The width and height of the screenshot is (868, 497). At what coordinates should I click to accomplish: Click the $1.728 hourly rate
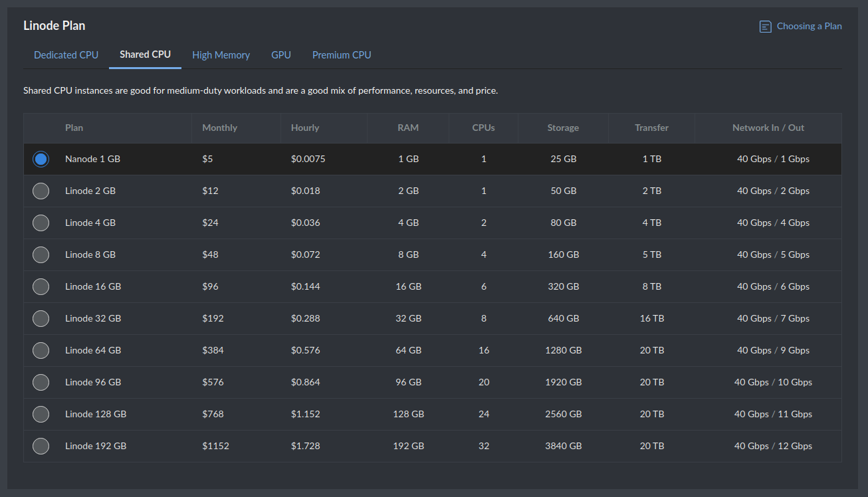click(305, 447)
